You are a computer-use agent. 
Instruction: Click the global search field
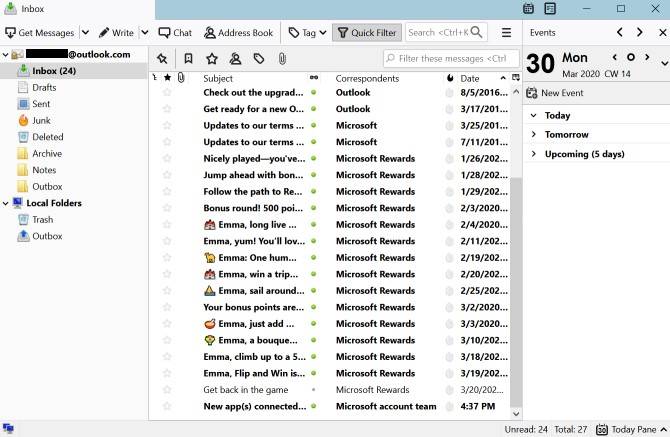click(x=446, y=32)
